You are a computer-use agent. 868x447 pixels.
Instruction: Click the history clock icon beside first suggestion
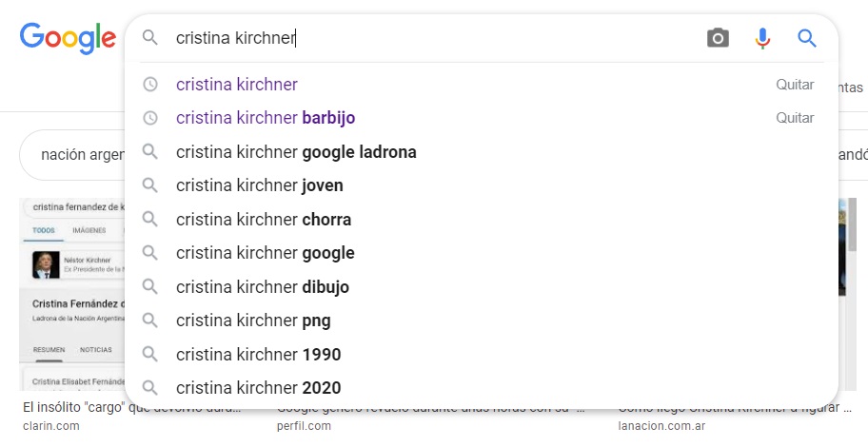tap(149, 85)
